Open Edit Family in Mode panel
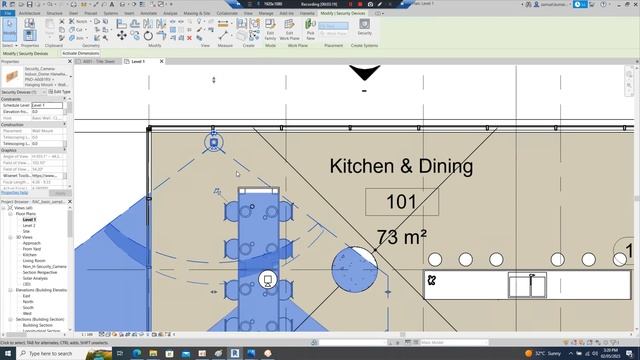This screenshot has width=640, height=360. point(270,29)
